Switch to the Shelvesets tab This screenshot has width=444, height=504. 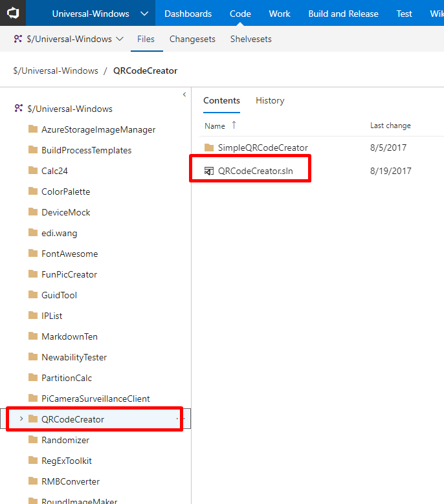[250, 39]
